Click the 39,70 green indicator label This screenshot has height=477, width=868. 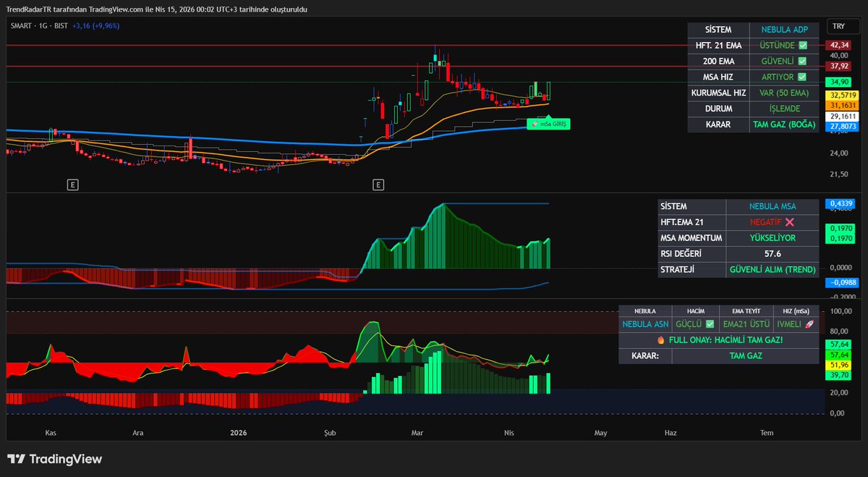(839, 376)
